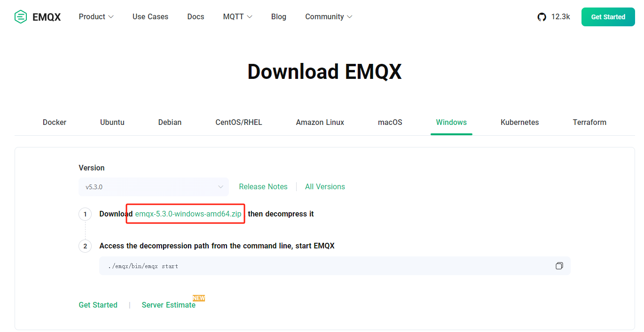Click the EMQX brand name text
The width and height of the screenshot is (644, 332).
pyautogui.click(x=47, y=17)
